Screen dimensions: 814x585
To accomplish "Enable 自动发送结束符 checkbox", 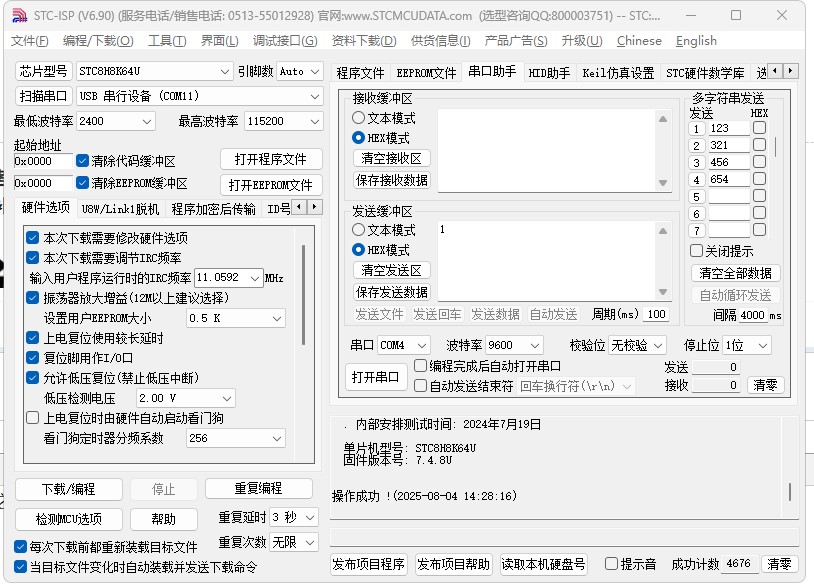I will point(420,386).
